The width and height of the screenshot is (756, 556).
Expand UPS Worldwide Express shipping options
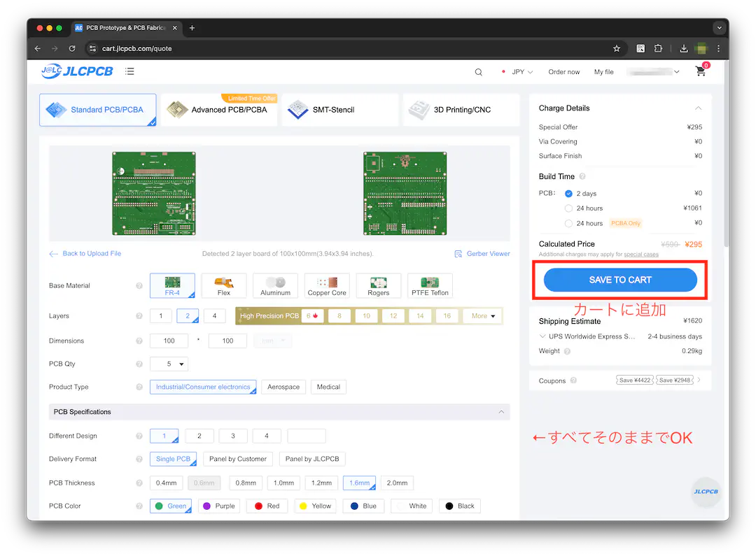pyautogui.click(x=542, y=336)
